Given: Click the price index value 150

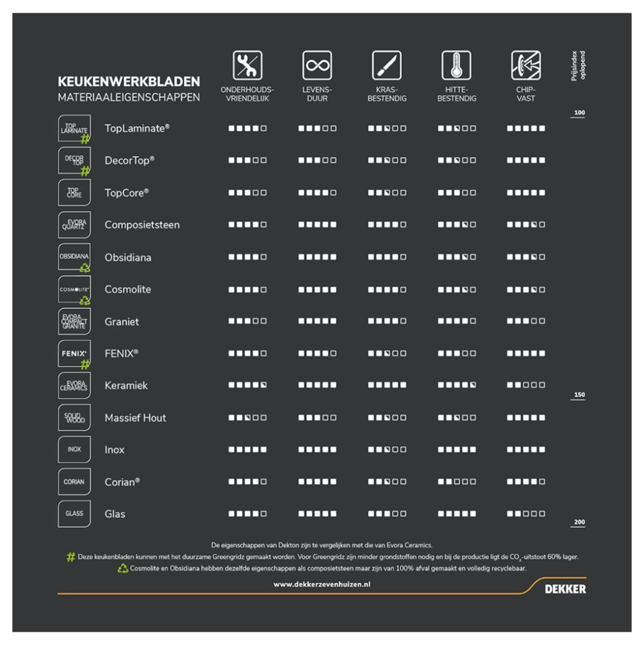Looking at the screenshot, I should click(x=579, y=395).
